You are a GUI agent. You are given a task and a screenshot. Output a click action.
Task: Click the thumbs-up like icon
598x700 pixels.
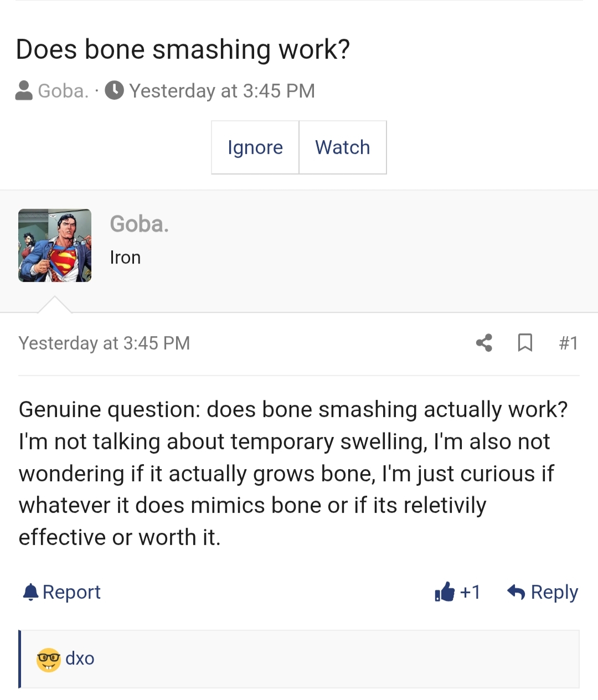445,592
